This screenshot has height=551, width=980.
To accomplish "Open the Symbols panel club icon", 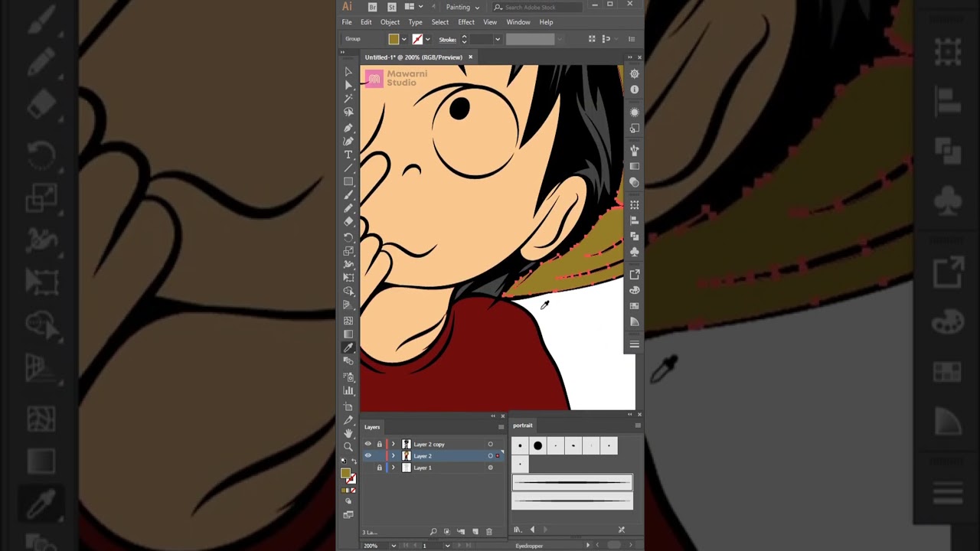I will pyautogui.click(x=634, y=252).
